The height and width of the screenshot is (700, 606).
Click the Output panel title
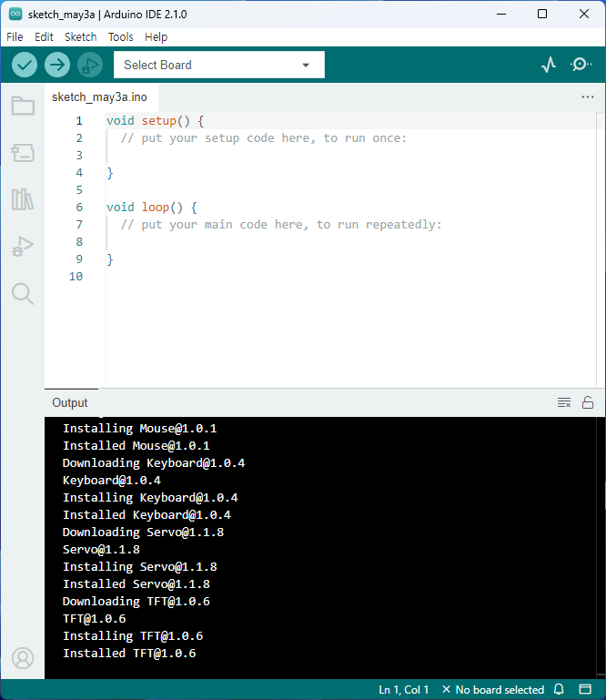70,402
